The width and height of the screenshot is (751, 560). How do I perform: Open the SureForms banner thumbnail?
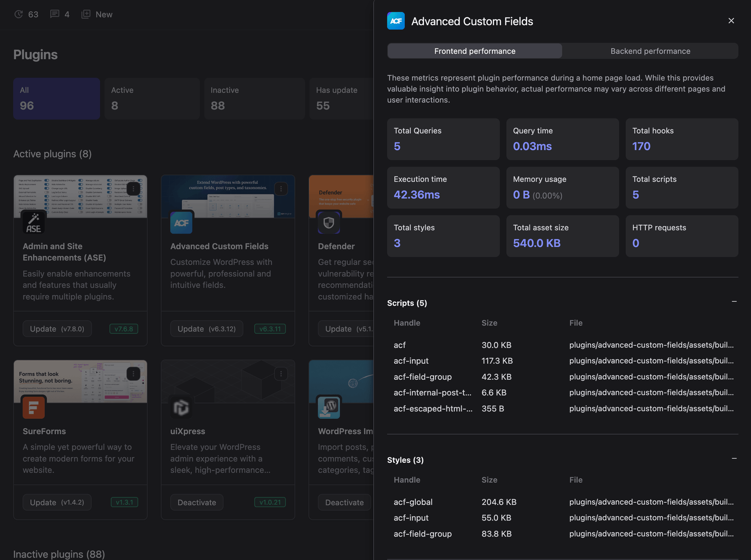[x=80, y=382]
